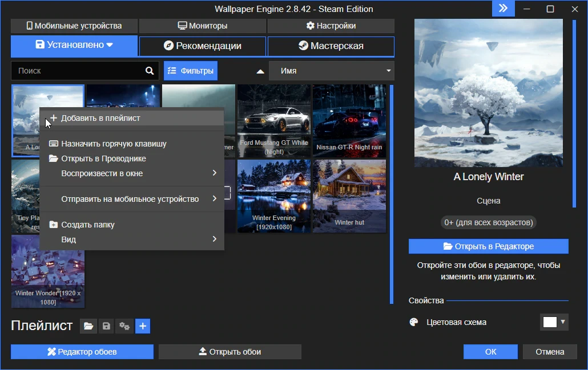588x370 pixels.
Task: Add wallpaper to playlist with plus icon
Action: click(x=143, y=326)
